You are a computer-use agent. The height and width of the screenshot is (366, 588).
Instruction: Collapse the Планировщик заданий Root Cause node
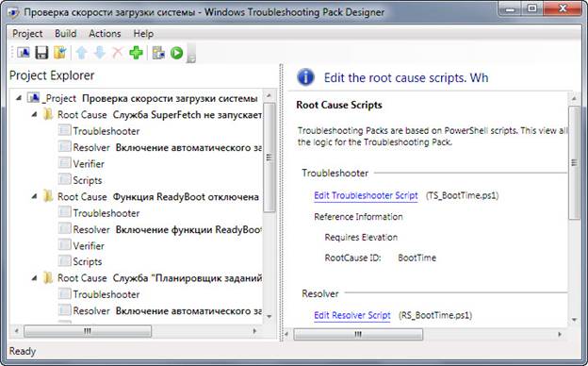click(x=35, y=278)
